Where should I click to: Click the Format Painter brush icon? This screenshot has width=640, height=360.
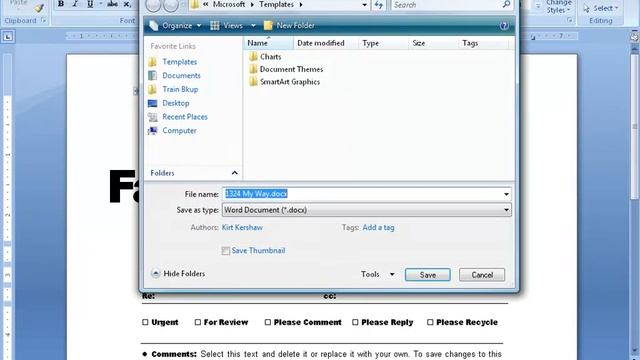click(x=39, y=7)
